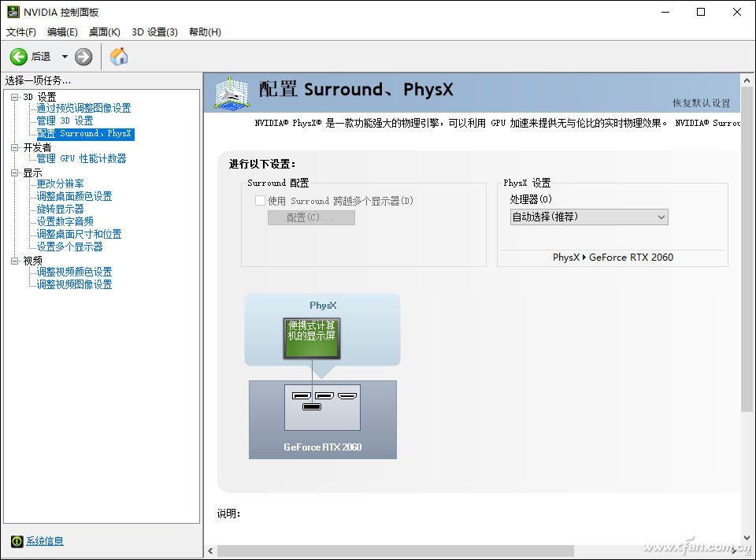The height and width of the screenshot is (560, 756).
Task: Click the green Back navigation arrow icon
Action: [x=18, y=56]
